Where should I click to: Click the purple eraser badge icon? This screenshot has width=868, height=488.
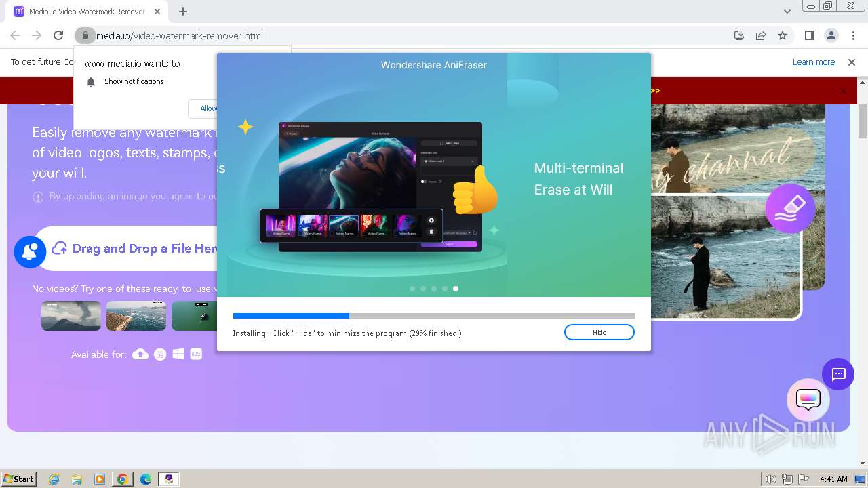click(790, 209)
